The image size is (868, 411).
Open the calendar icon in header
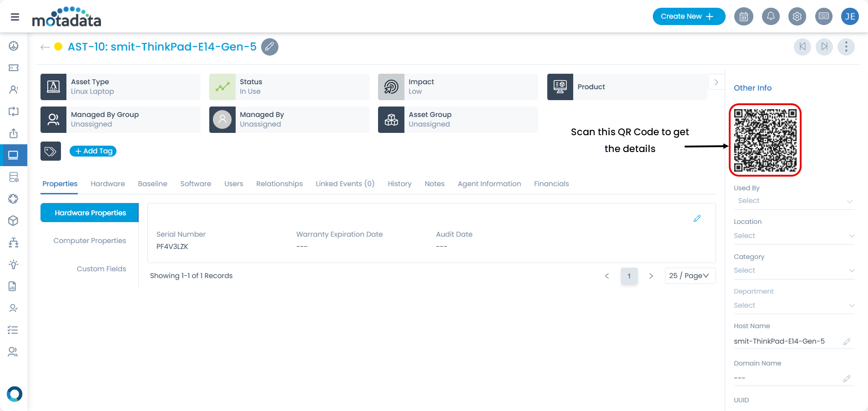tap(744, 16)
